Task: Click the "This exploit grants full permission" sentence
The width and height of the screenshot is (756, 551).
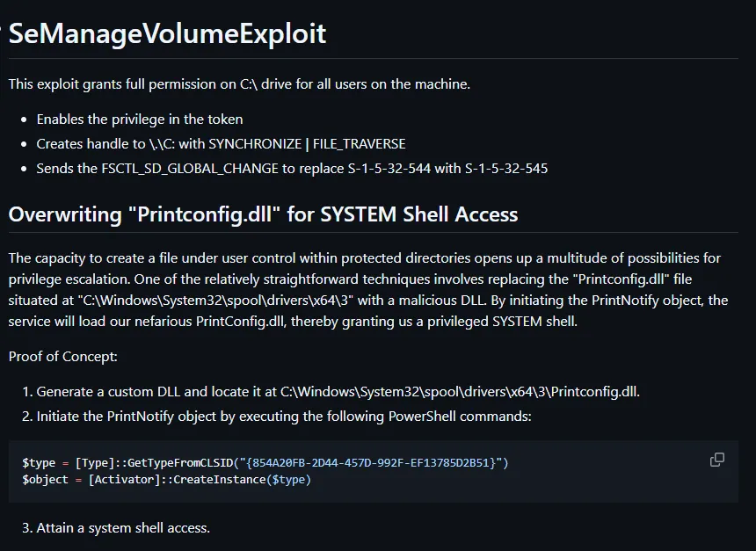Action: 239,84
